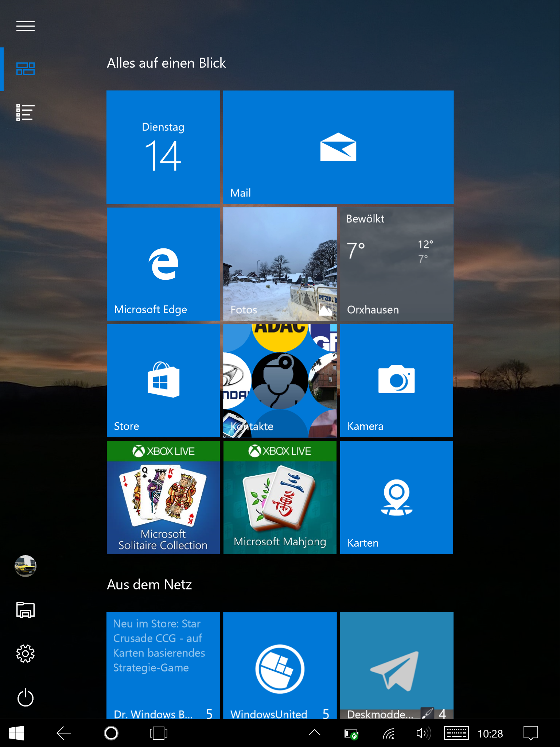Viewport: 560px width, 747px height.
Task: Open the Action Center notifications
Action: (x=530, y=733)
